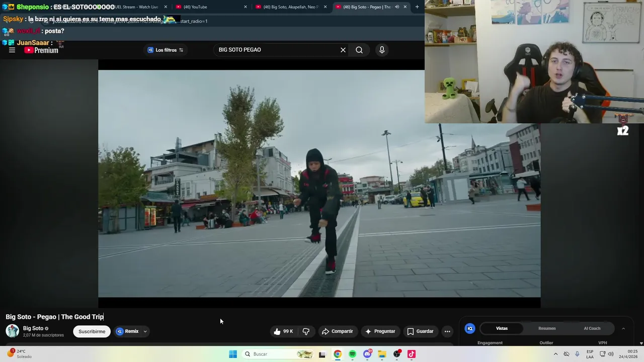Screen dimensions: 644x362
Task: Share the video via Compartir
Action: coord(337,331)
